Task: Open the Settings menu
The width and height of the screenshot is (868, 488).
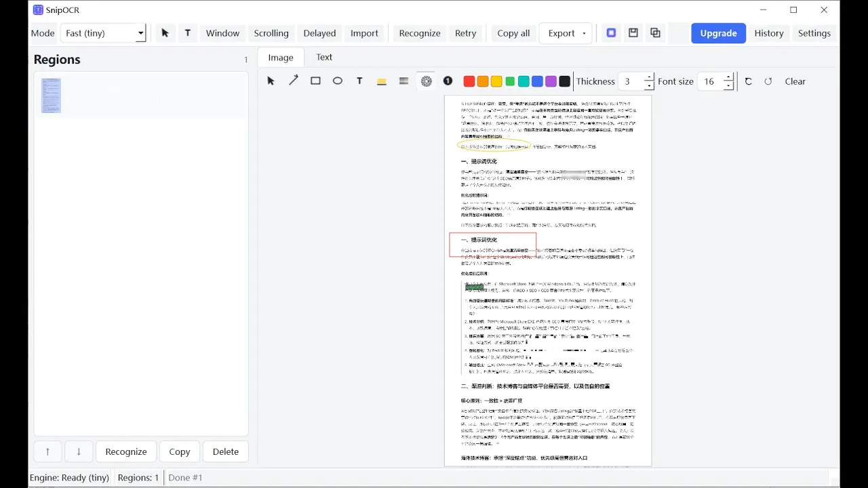Action: point(814,33)
